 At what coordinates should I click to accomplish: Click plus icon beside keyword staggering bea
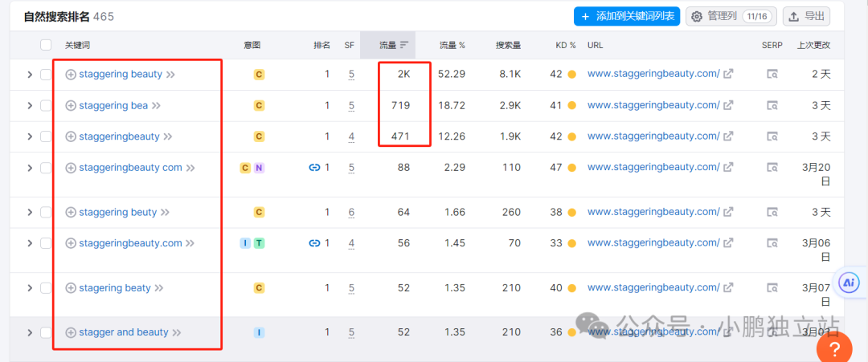(70, 105)
